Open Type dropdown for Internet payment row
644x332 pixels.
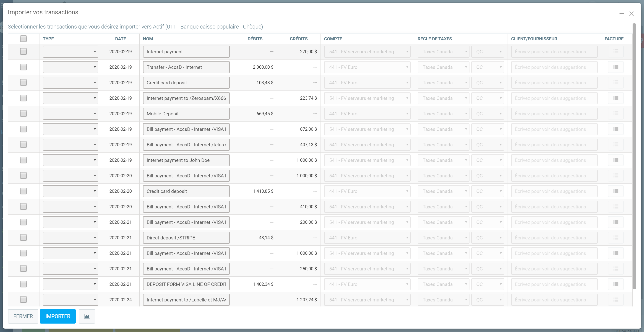[70, 52]
